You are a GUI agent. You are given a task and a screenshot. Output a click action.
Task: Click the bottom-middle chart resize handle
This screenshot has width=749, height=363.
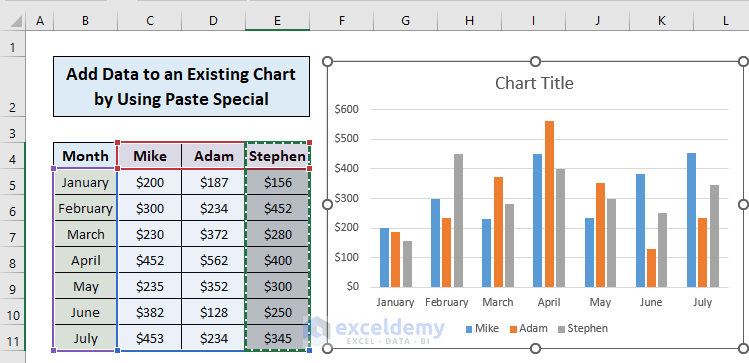pos(535,348)
